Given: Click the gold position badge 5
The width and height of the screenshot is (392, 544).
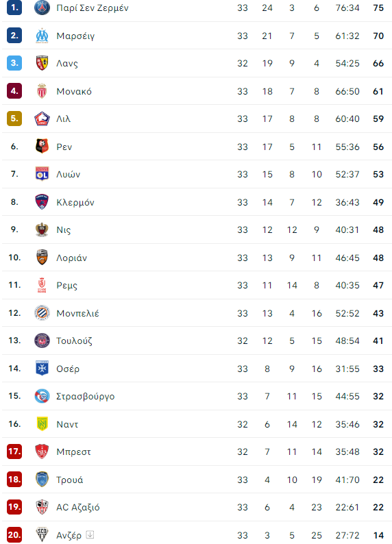Looking at the screenshot, I should pos(14,119).
